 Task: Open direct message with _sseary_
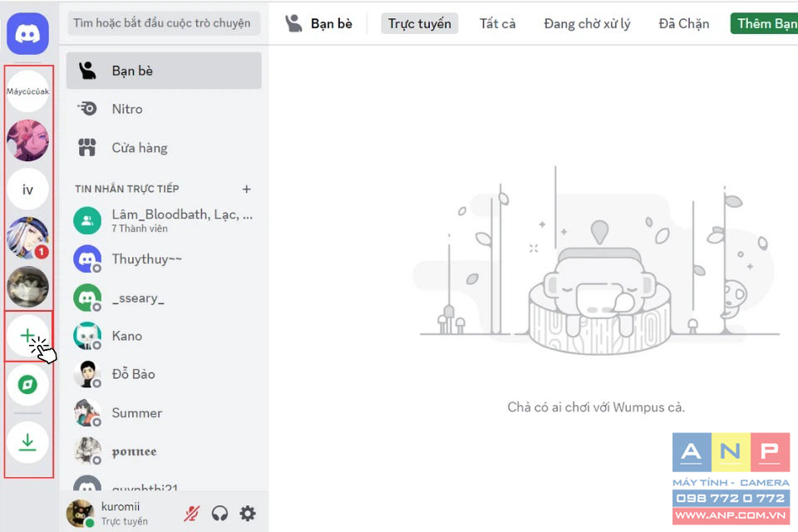(164, 298)
